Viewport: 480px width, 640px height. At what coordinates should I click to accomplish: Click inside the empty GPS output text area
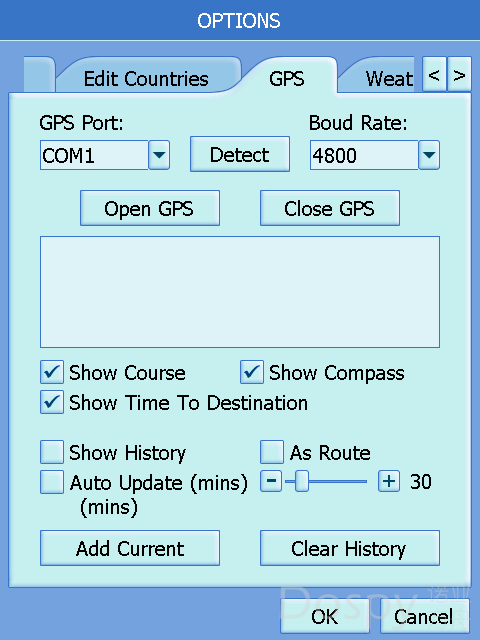240,292
